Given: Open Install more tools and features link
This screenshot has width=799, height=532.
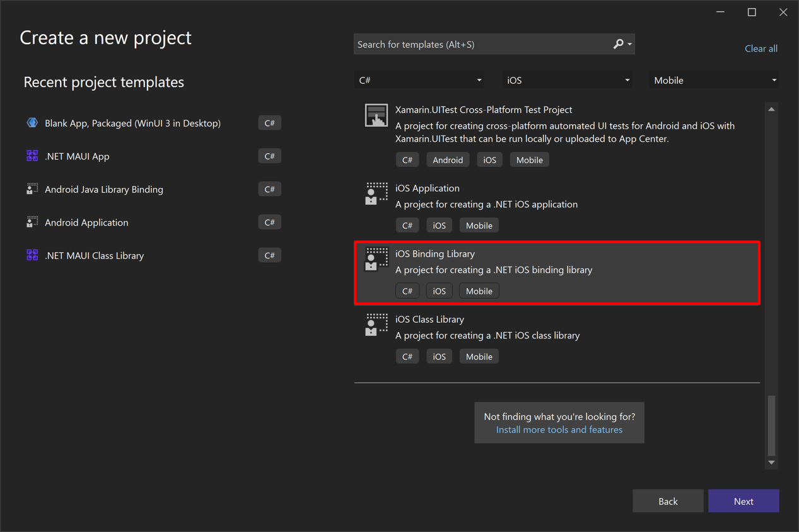Looking at the screenshot, I should point(559,430).
